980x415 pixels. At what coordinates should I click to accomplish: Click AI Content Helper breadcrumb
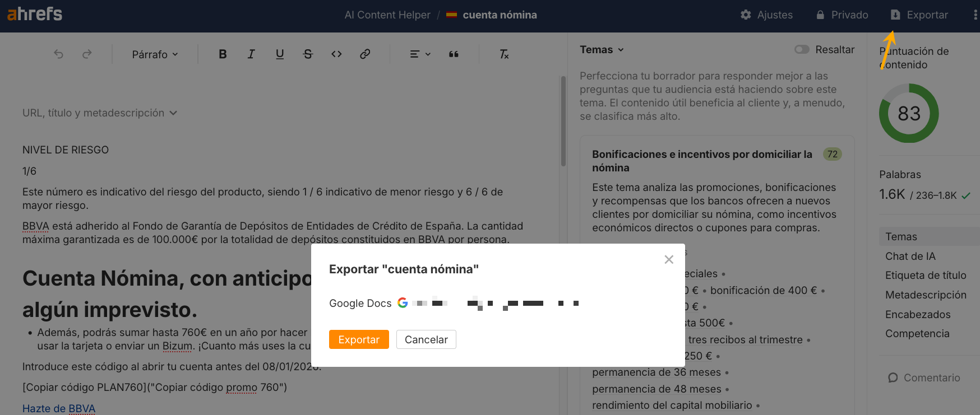pos(387,15)
